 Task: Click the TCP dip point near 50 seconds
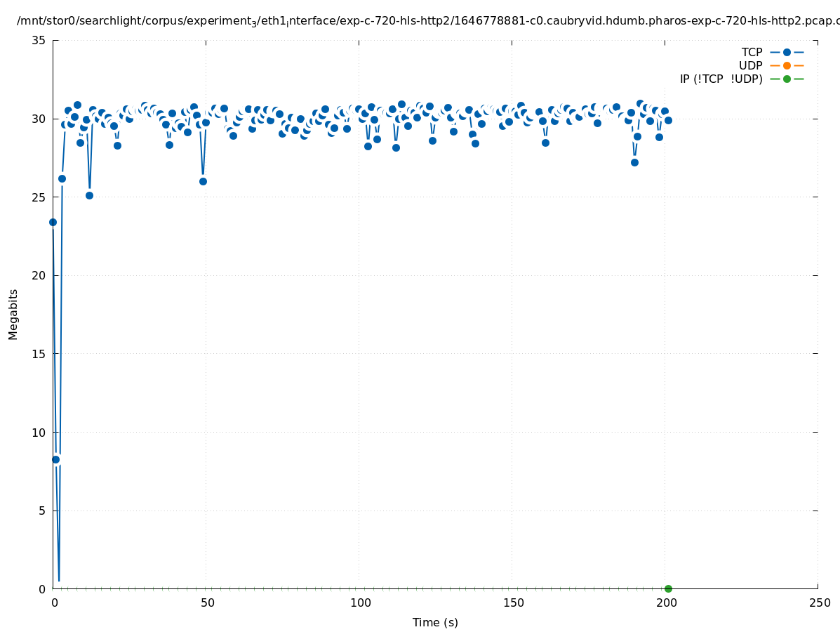coord(203,181)
